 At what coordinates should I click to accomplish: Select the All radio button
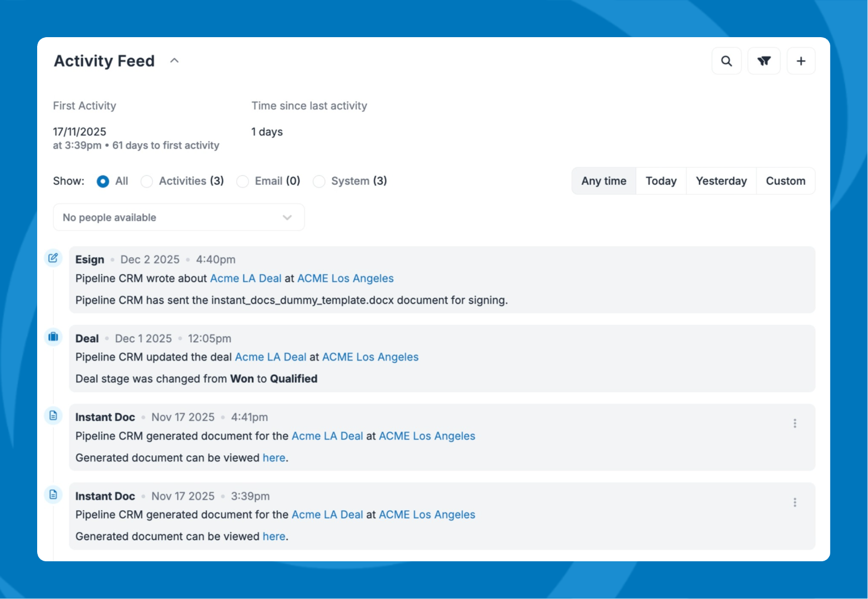point(103,181)
